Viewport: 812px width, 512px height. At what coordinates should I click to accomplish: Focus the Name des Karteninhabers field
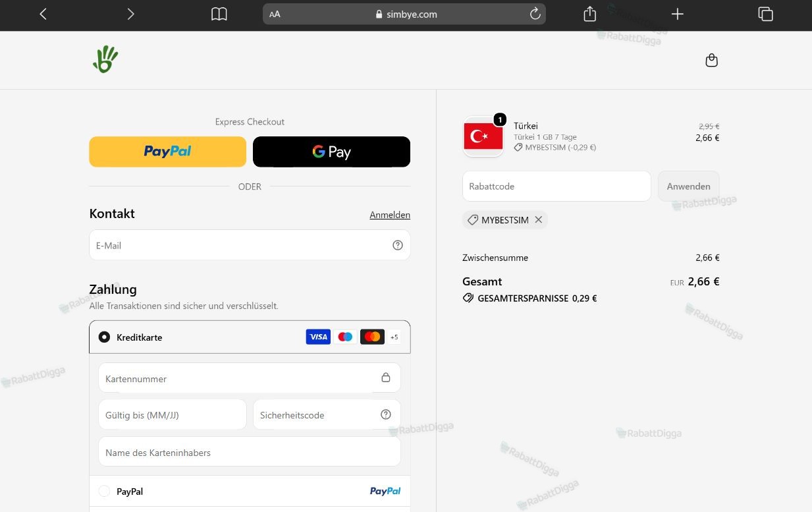[250, 452]
